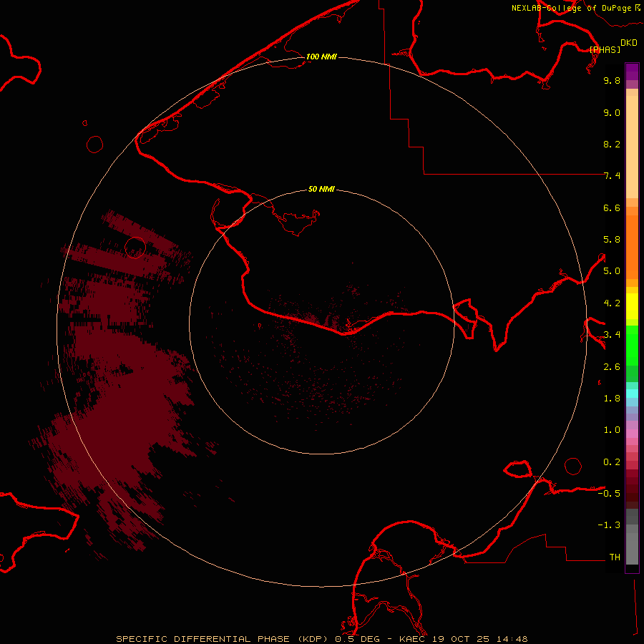
Task: Click the 5.0 scale value
Action: [612, 271]
